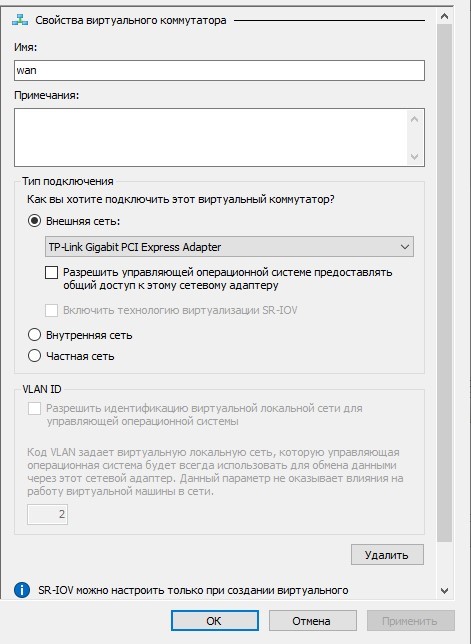Click the Имя field containing wan
The image size is (471, 644).
(x=219, y=71)
